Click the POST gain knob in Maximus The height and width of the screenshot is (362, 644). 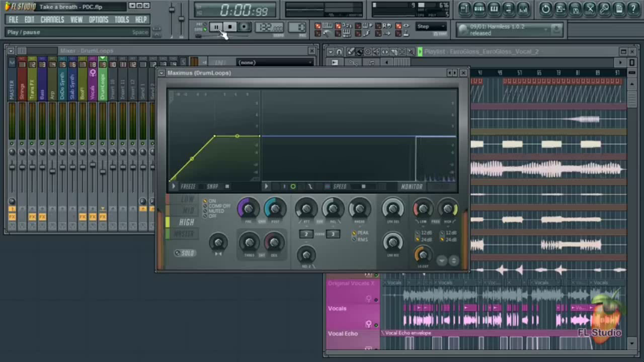click(x=275, y=208)
